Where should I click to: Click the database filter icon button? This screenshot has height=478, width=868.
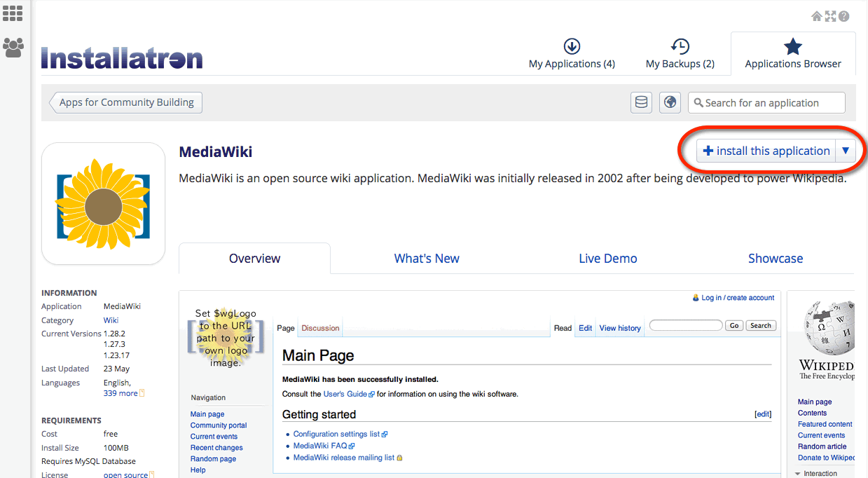tap(641, 102)
